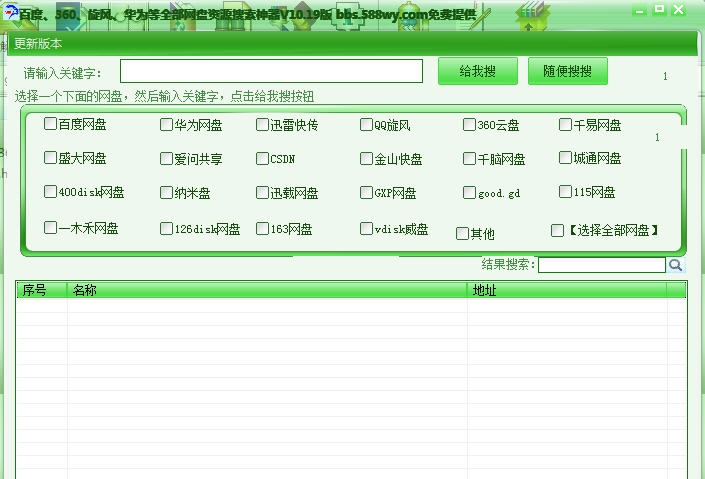Check the 迅载网盘 option
This screenshot has width=705, height=479.
click(262, 192)
